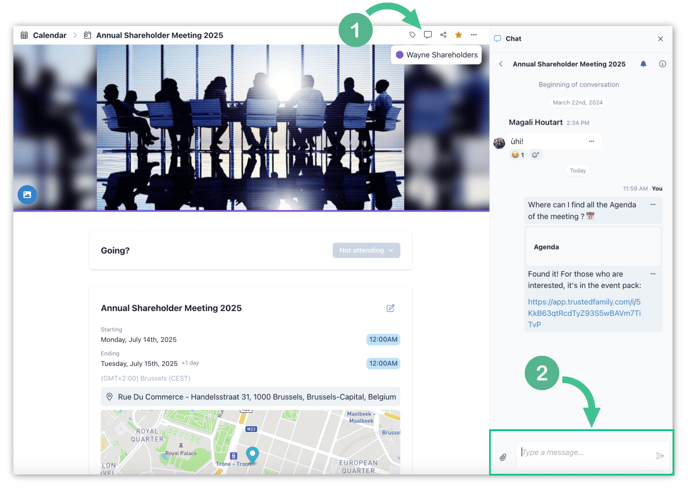Viewport: 688px width, 495px height.
Task: Click the share icon in header
Action: coord(443,35)
